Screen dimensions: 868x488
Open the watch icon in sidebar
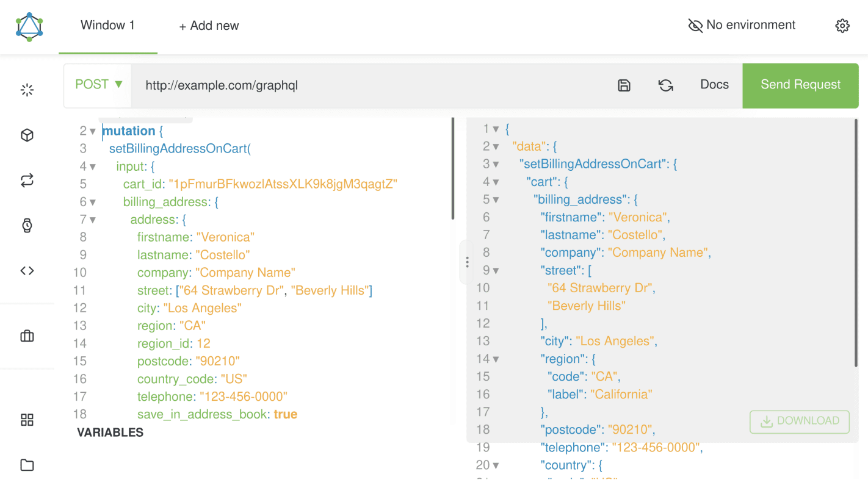(27, 226)
